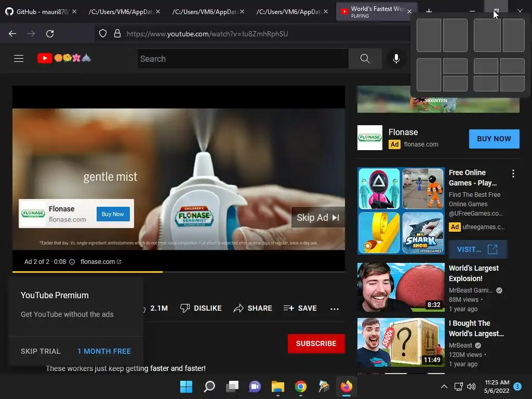The image size is (532, 399).
Task: Open the World's Largest Explosion thumbnail
Action: point(401,287)
